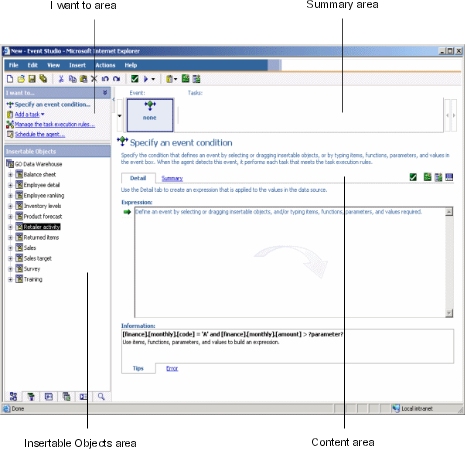Open the Error tab under Information

coord(172,368)
